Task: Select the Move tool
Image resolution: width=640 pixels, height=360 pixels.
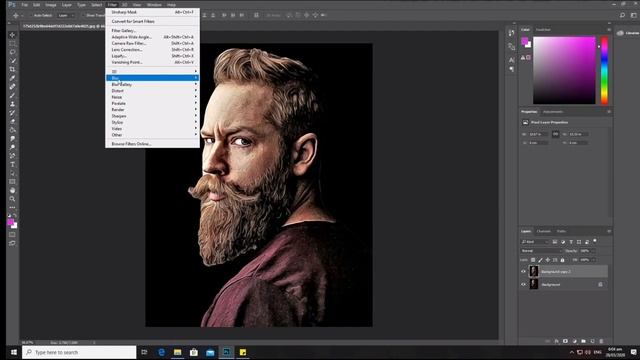Action: [x=12, y=35]
